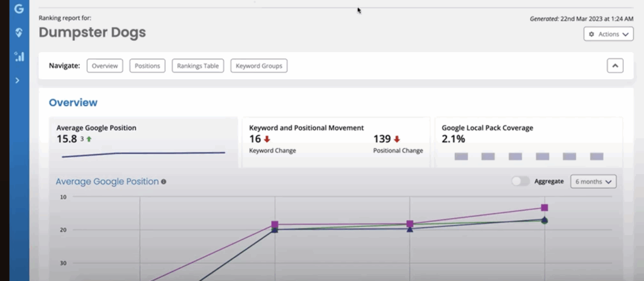The width and height of the screenshot is (644, 281).
Task: Select the Keyword and Positional Movement card
Action: click(x=335, y=141)
